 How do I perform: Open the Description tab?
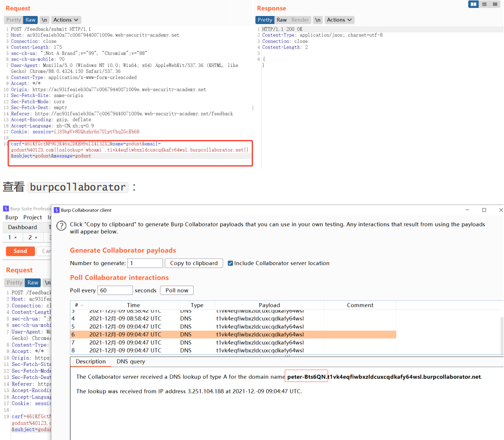click(x=90, y=361)
